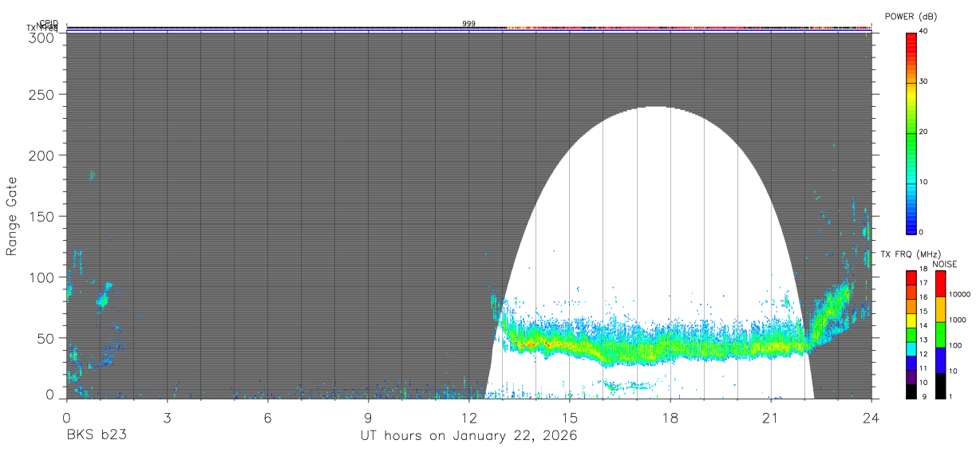Click the 14 label in the TX FRQ legend
Image resolution: width=980 pixels, height=452 pixels.
coord(925,325)
